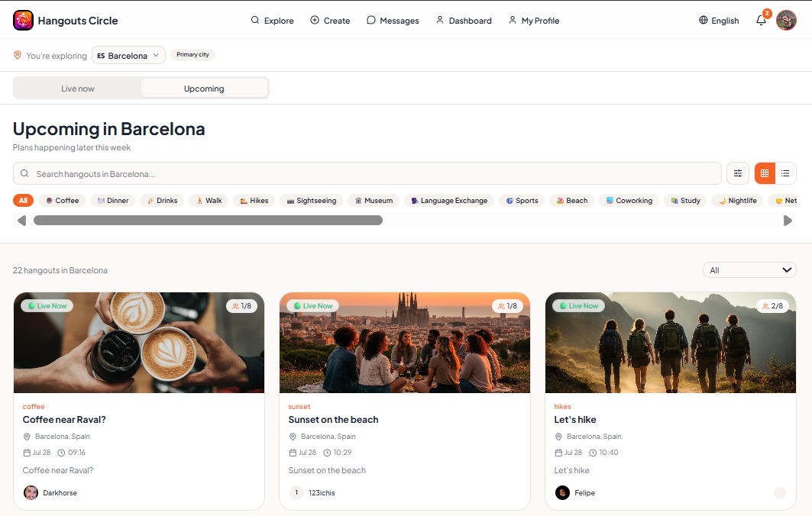
Task: Click Felipe host avatar
Action: point(562,492)
